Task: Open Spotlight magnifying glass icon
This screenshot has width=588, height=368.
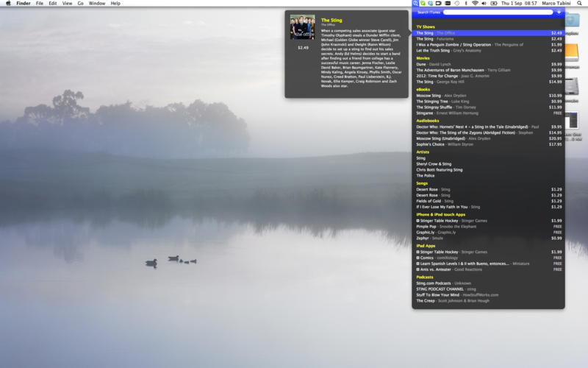Action: click(581, 4)
